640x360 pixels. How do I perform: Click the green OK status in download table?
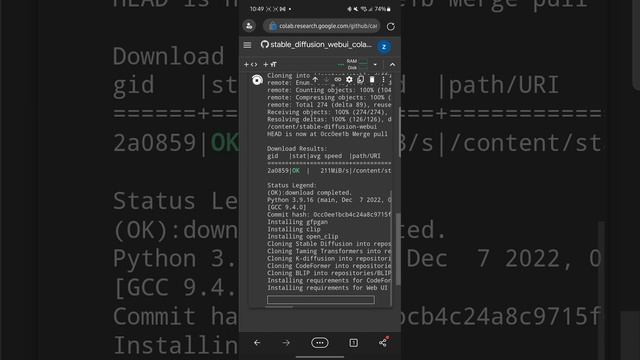[296, 171]
